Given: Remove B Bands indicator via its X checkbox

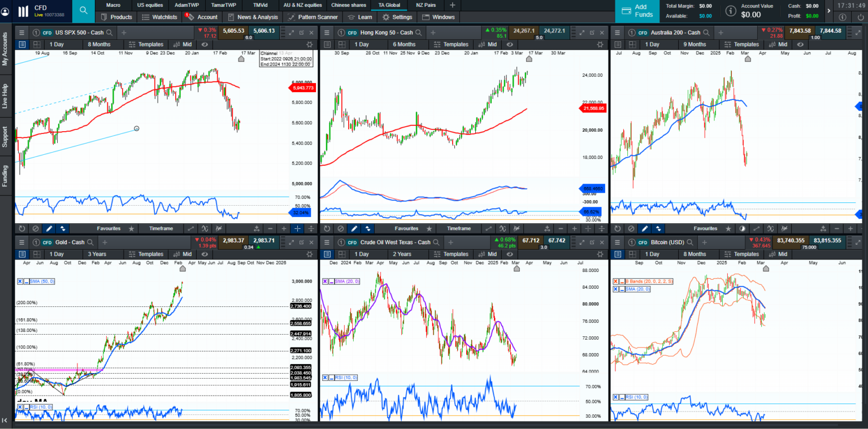Looking at the screenshot, I should 615,281.
